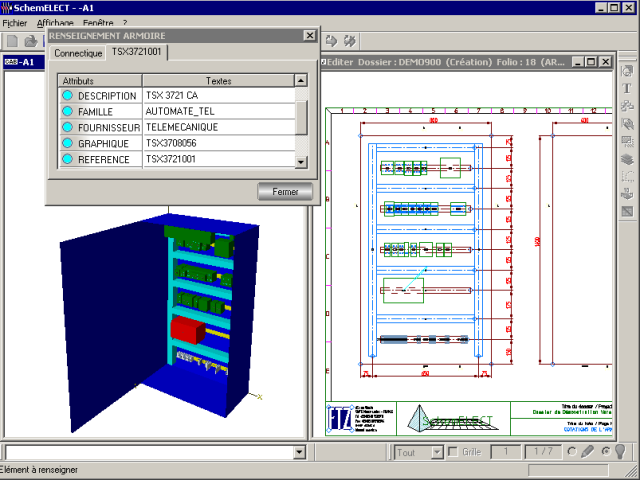Click the folio number field showing 1
This screenshot has height=480, width=640.
pyautogui.click(x=506, y=452)
